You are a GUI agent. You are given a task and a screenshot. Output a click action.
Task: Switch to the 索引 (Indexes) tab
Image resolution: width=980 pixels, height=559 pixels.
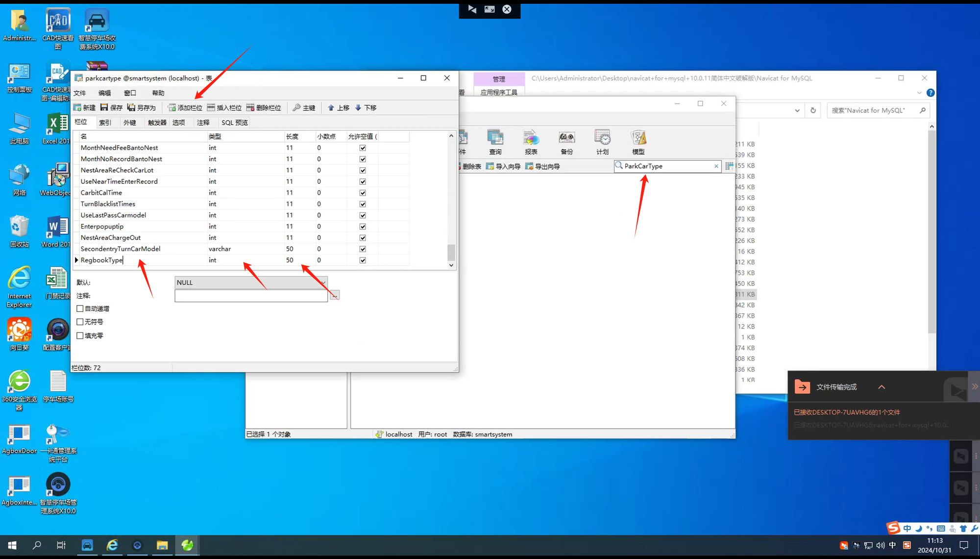[x=105, y=123]
